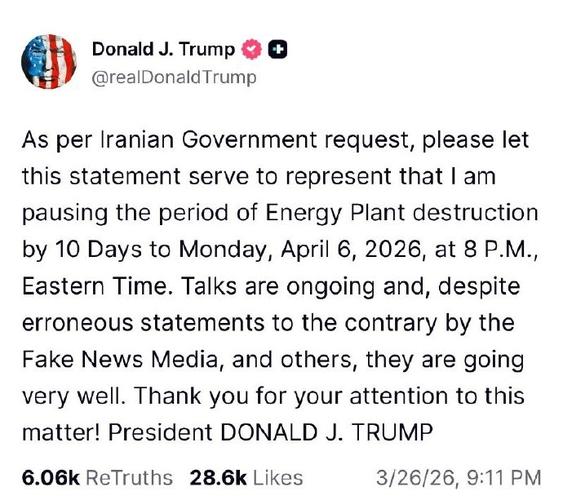
Task: View the 6.06k ReTruths count
Action: 51,478
